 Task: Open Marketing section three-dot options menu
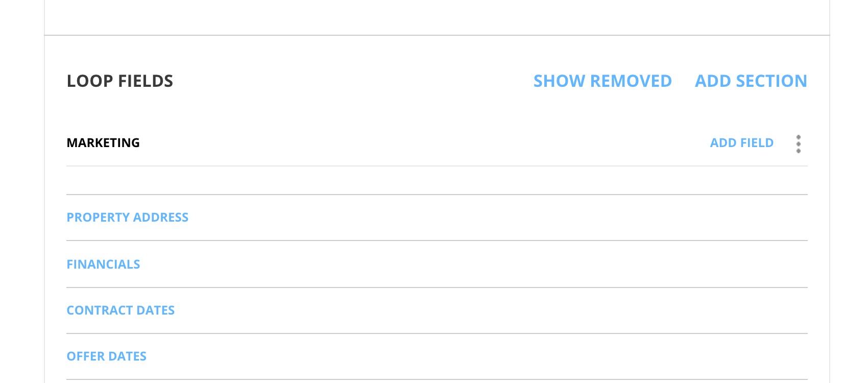pyautogui.click(x=798, y=143)
